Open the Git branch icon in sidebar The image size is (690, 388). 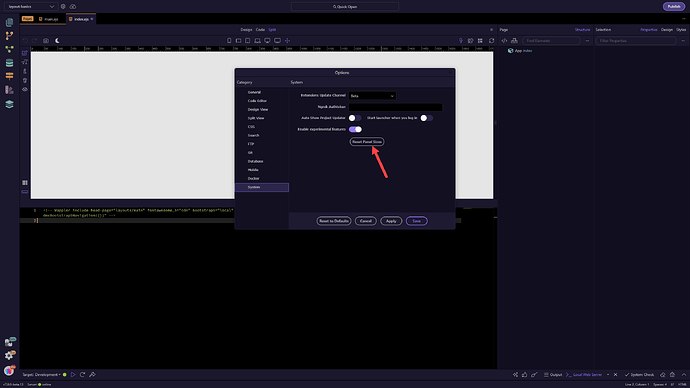(x=9, y=36)
